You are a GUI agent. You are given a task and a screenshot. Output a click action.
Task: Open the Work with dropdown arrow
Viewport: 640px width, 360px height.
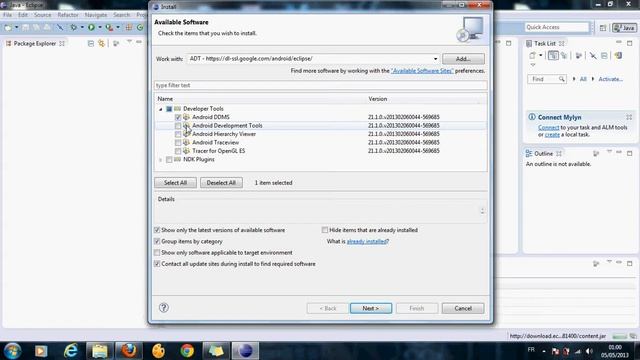click(435, 59)
